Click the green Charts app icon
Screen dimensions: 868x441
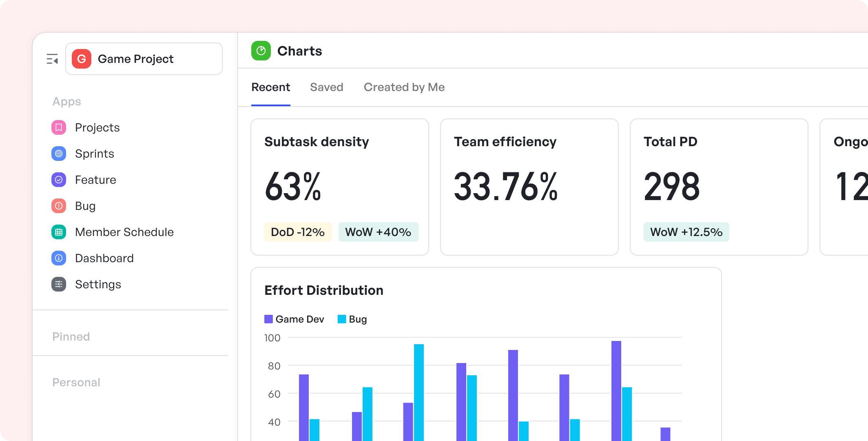pyautogui.click(x=261, y=51)
